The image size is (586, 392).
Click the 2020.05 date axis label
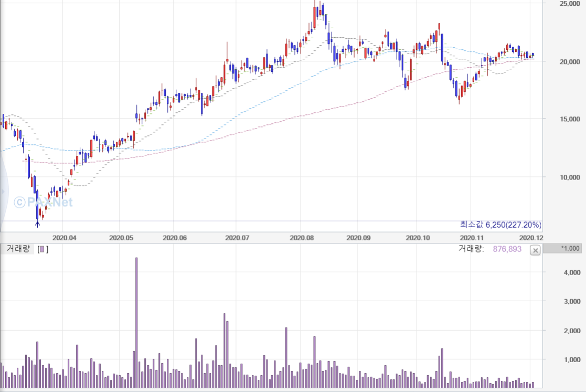pyautogui.click(x=121, y=238)
